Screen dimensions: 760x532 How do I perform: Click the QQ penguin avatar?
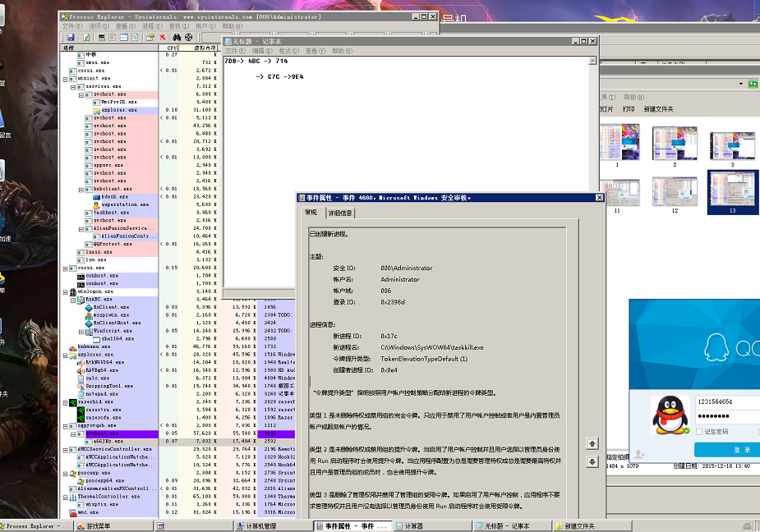670,415
